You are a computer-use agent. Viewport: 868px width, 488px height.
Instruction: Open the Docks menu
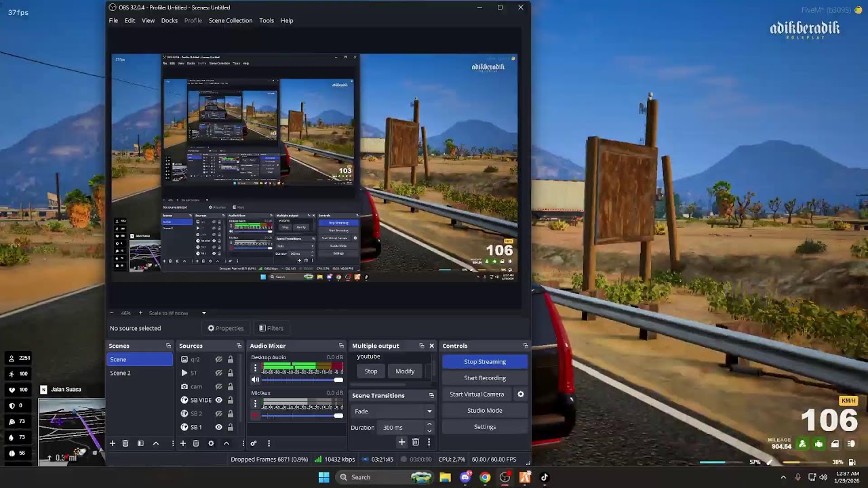[170, 20]
